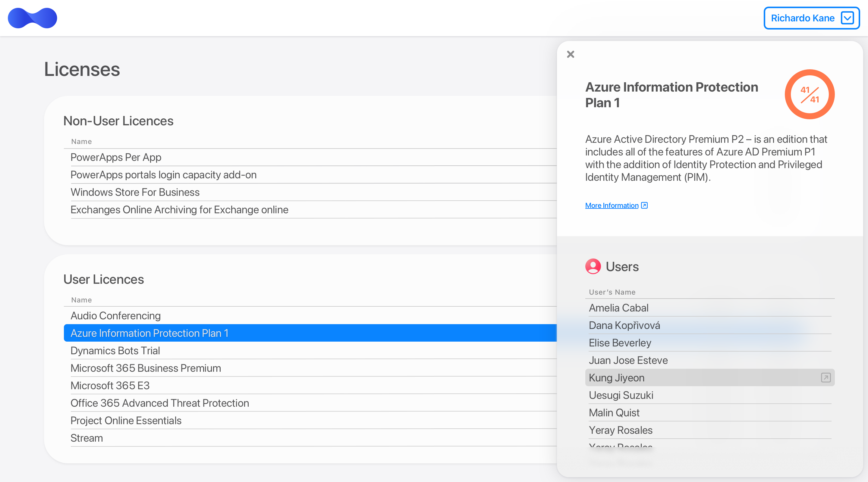
Task: Click the Non-User Licences heading
Action: pos(118,121)
